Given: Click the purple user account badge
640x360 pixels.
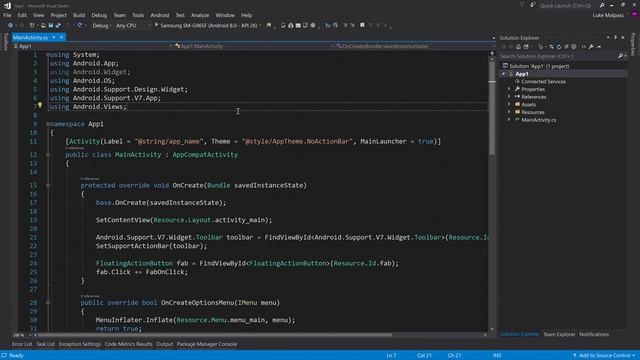Looking at the screenshot, I should [634, 15].
